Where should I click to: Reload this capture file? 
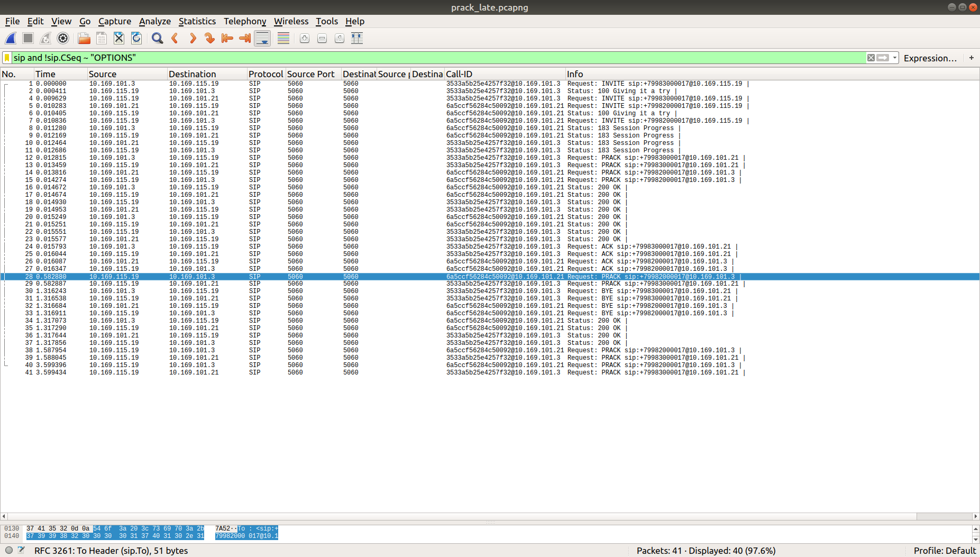click(x=136, y=38)
